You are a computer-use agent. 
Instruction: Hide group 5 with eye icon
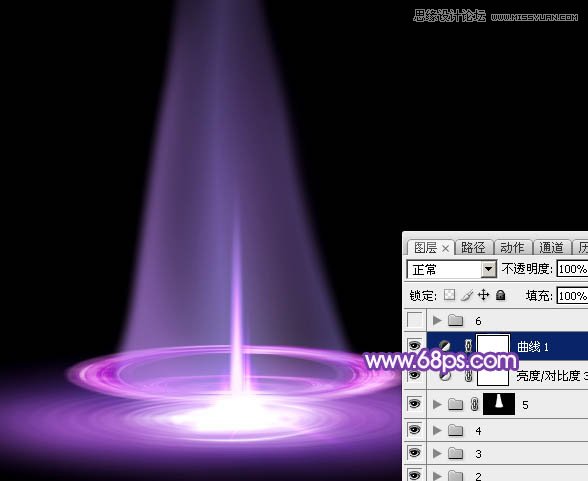[414, 404]
